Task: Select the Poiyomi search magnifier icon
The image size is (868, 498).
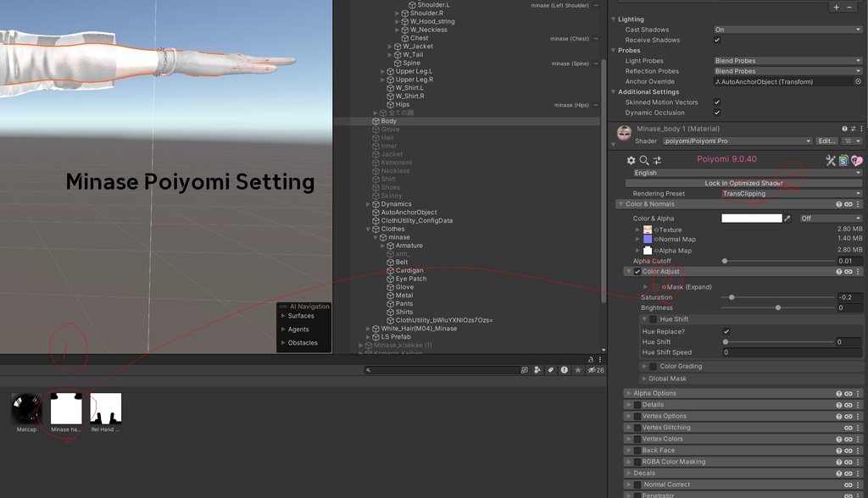Action: click(644, 161)
